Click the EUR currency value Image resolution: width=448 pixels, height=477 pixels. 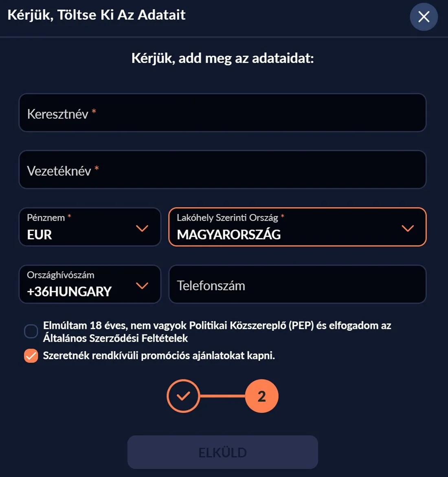pos(40,235)
